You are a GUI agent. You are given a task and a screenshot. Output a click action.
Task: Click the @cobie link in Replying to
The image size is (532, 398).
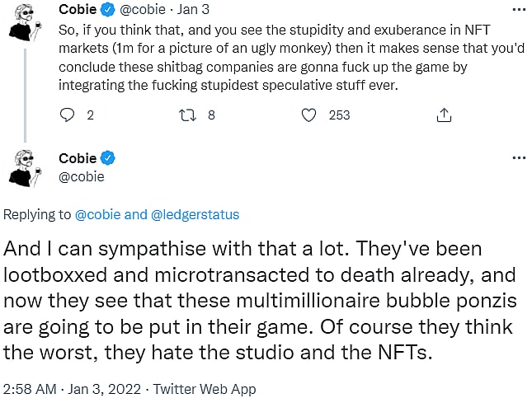(x=98, y=215)
